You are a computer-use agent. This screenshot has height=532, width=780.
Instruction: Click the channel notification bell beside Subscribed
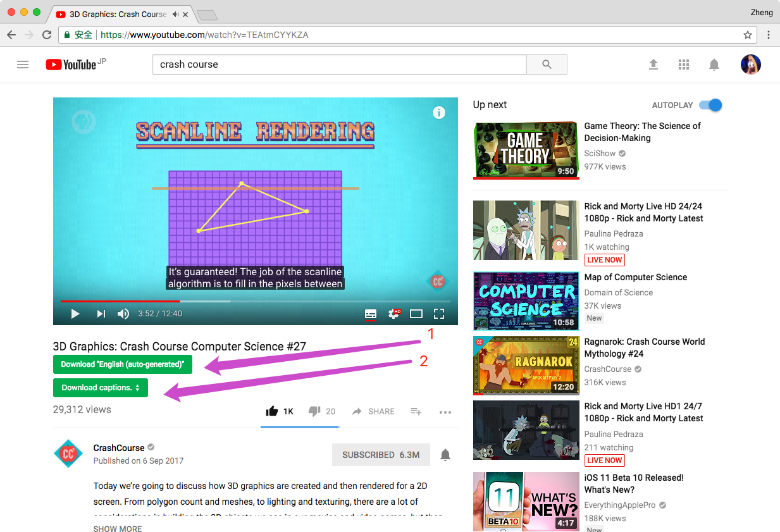tap(445, 455)
